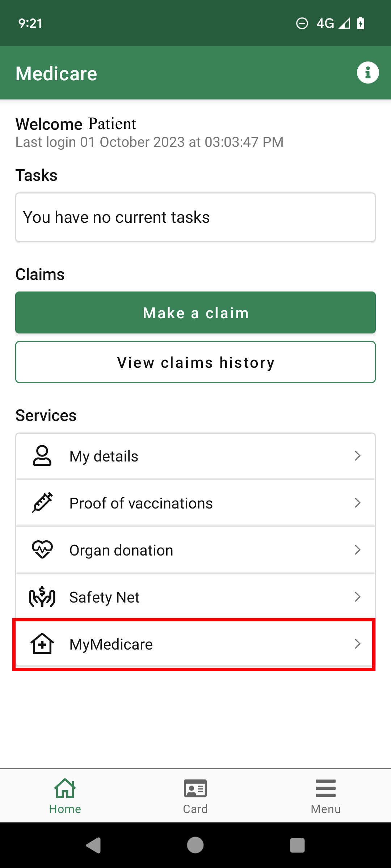The image size is (391, 868).
Task: Click the My details person icon
Action: coord(42,456)
